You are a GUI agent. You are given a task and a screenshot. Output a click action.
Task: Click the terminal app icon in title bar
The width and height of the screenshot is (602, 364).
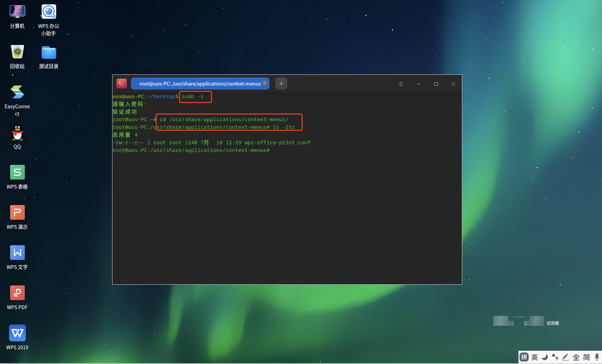121,83
